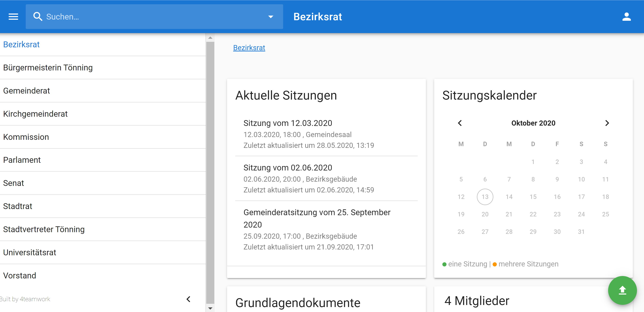The width and height of the screenshot is (644, 312).
Task: Open Sitzung vom 12.03.2020
Action: click(288, 123)
